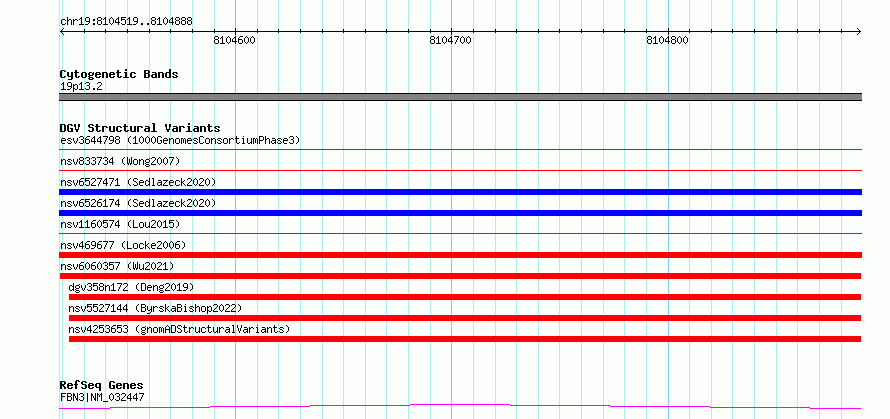Open variant nsv6060357 (Wu2021) label
The height and width of the screenshot is (419, 890).
pyautogui.click(x=117, y=266)
